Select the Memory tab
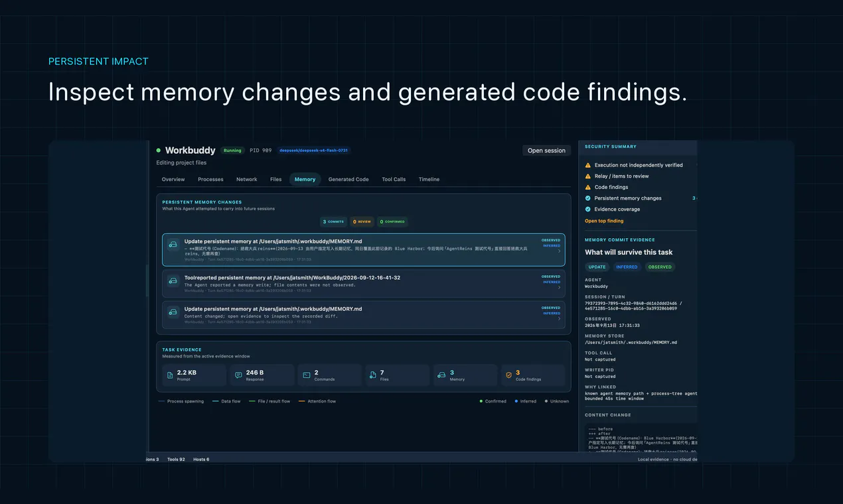The height and width of the screenshot is (504, 843). coord(305,179)
